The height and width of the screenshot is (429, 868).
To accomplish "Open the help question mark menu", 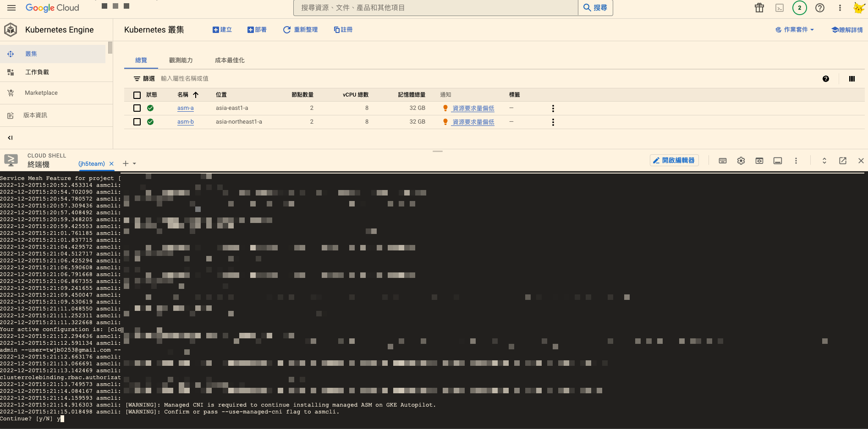I will click(820, 8).
